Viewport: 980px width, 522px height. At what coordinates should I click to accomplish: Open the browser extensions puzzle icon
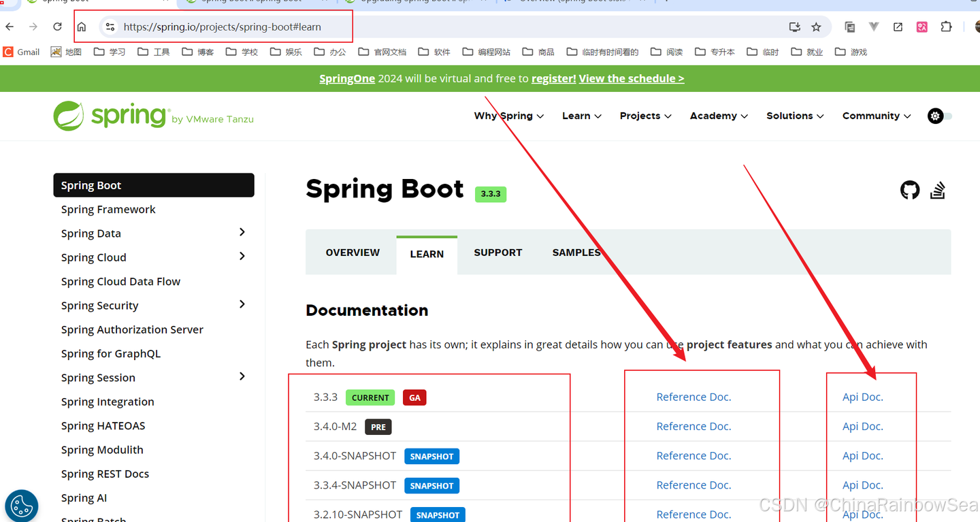pyautogui.click(x=946, y=27)
